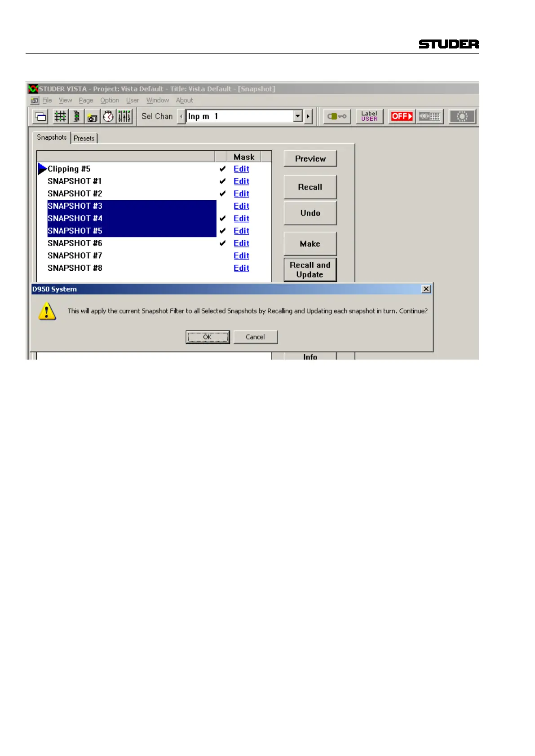This screenshot has height=756, width=535.
Task: Open the Page menu
Action: [x=86, y=100]
